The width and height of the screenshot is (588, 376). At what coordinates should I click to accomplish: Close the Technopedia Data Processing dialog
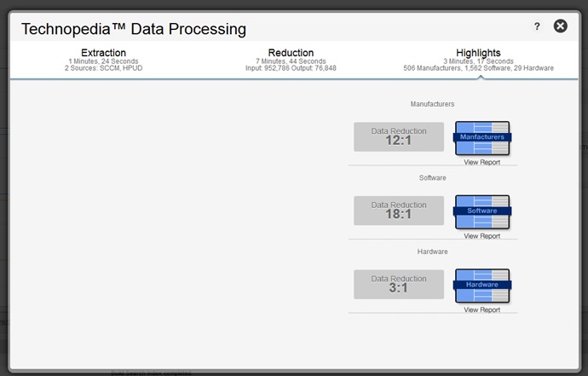560,26
